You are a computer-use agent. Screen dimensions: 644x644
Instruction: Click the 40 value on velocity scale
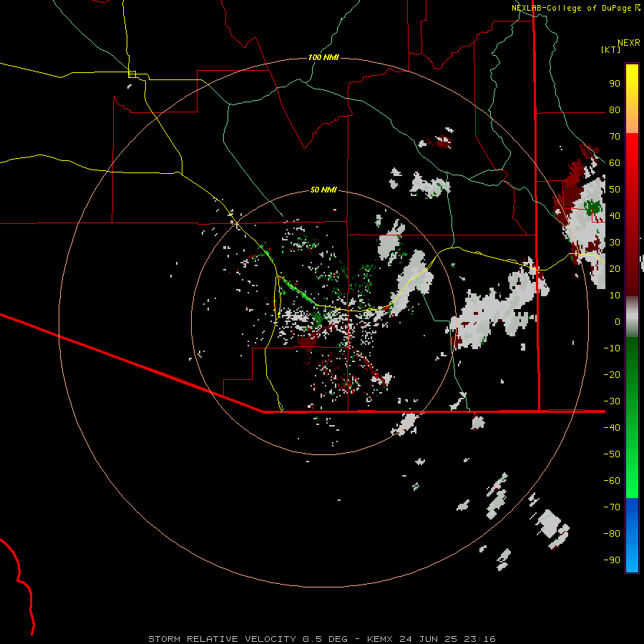tap(615, 215)
